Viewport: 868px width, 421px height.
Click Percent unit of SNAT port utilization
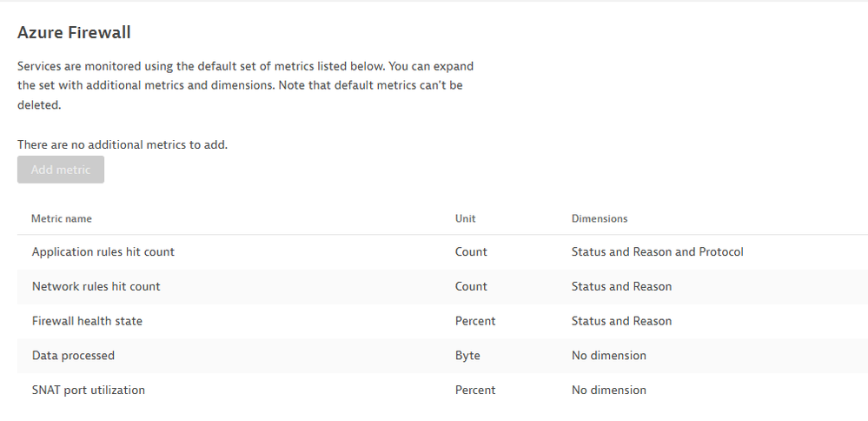475,391
